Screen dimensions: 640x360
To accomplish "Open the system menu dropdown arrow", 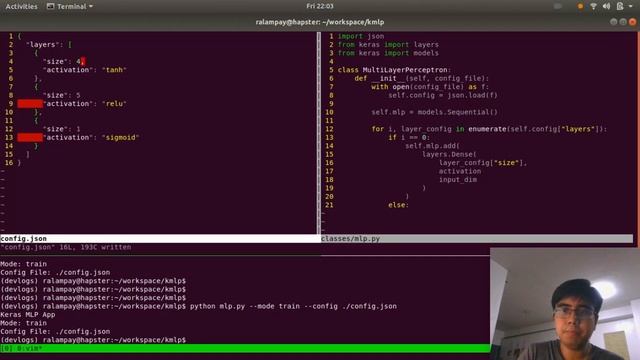I will click(631, 7).
